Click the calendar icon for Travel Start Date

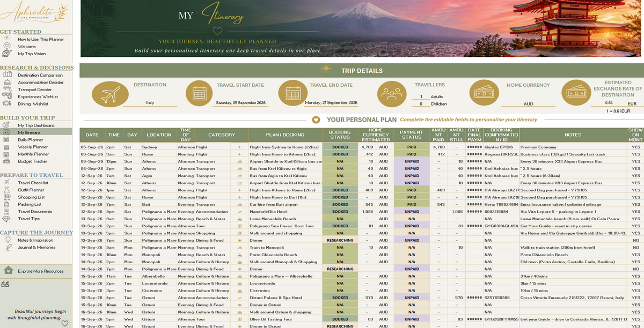click(x=199, y=93)
